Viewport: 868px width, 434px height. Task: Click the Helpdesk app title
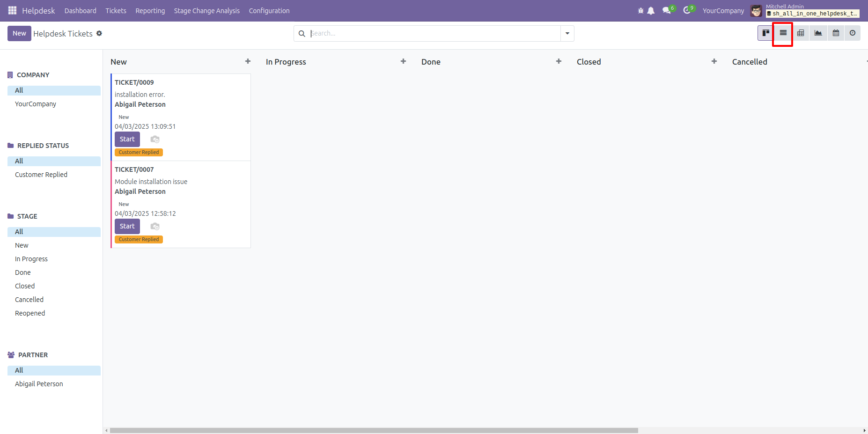[38, 11]
